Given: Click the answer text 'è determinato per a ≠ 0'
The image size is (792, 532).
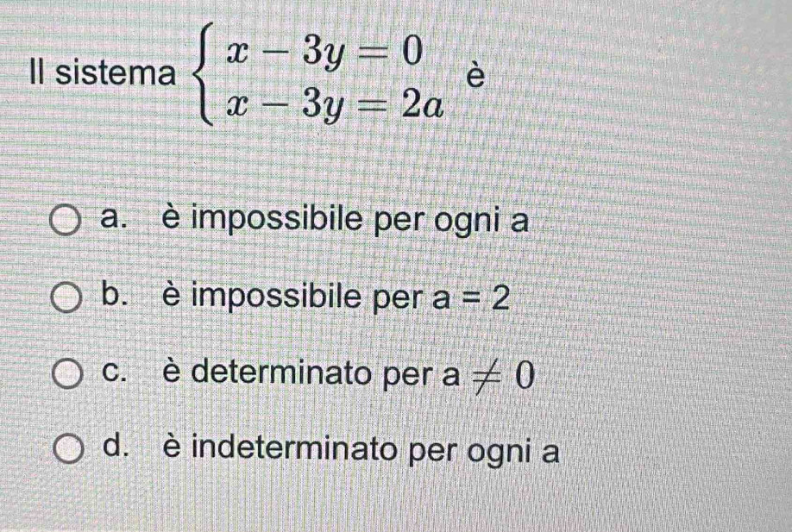Looking at the screenshot, I should tap(348, 375).
